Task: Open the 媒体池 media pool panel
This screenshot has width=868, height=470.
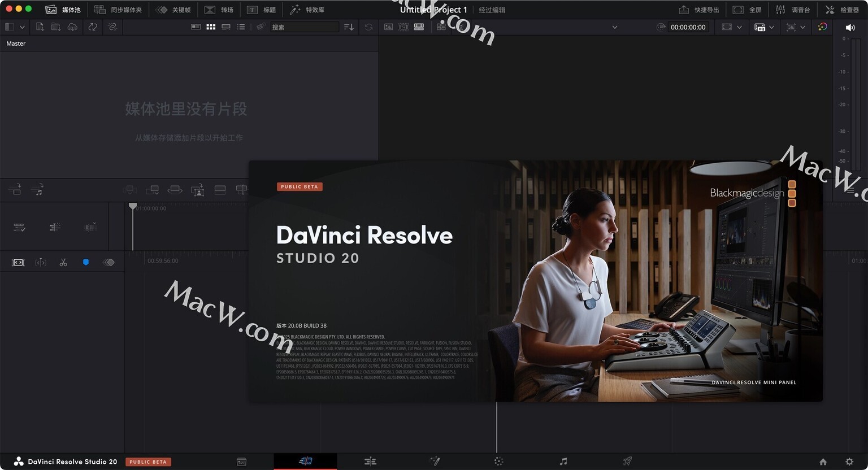Action: pyautogui.click(x=63, y=10)
